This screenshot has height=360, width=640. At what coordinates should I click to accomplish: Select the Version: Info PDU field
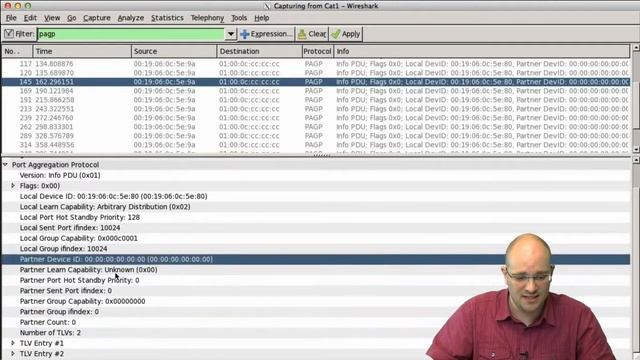[60, 176]
